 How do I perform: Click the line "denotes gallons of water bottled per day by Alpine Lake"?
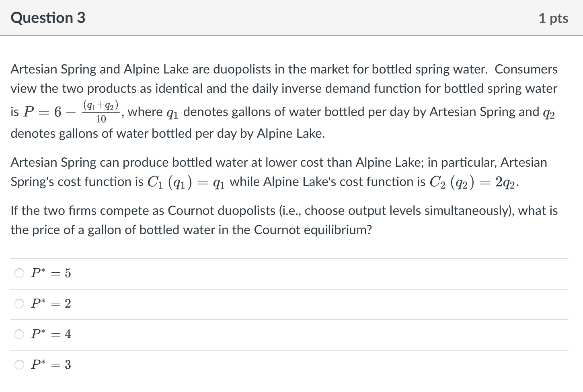(x=167, y=133)
